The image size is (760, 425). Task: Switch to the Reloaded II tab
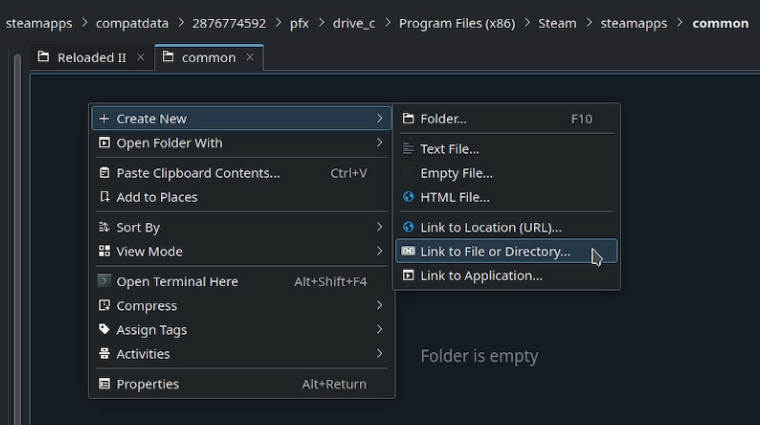click(91, 58)
